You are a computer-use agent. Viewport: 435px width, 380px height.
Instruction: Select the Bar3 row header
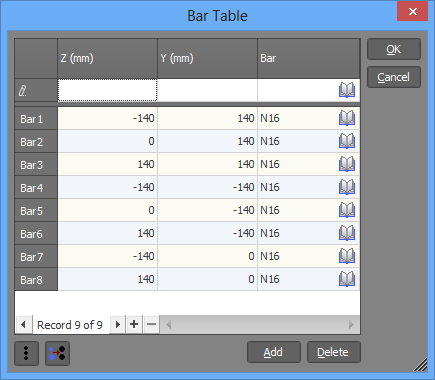(36, 165)
